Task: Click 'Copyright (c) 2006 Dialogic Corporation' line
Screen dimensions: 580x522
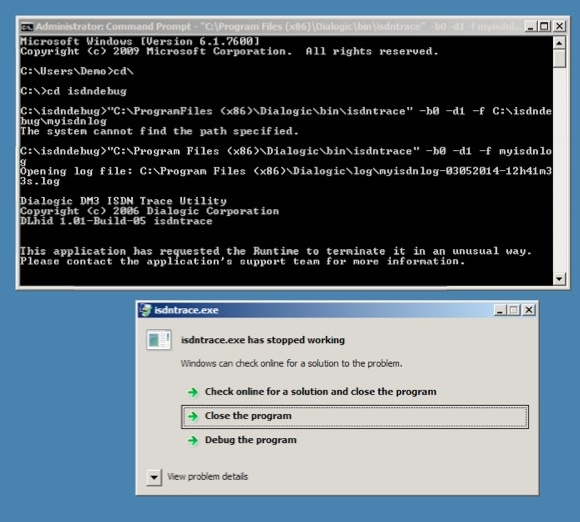Action: click(x=149, y=211)
